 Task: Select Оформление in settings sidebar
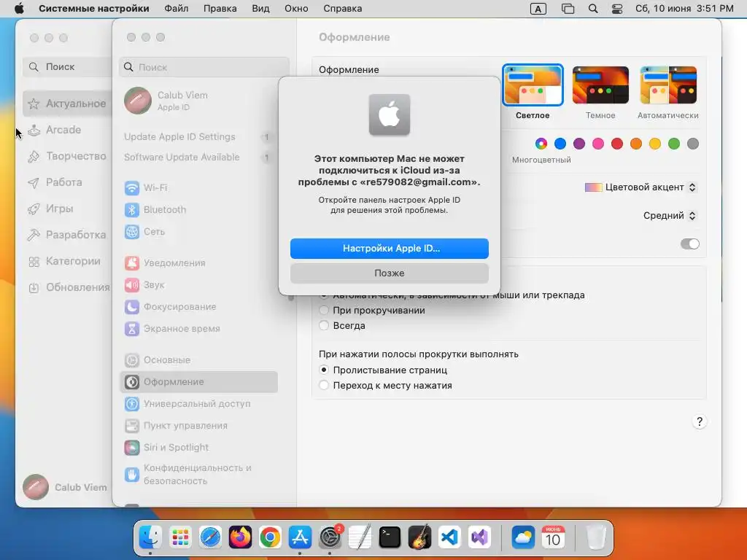click(198, 382)
